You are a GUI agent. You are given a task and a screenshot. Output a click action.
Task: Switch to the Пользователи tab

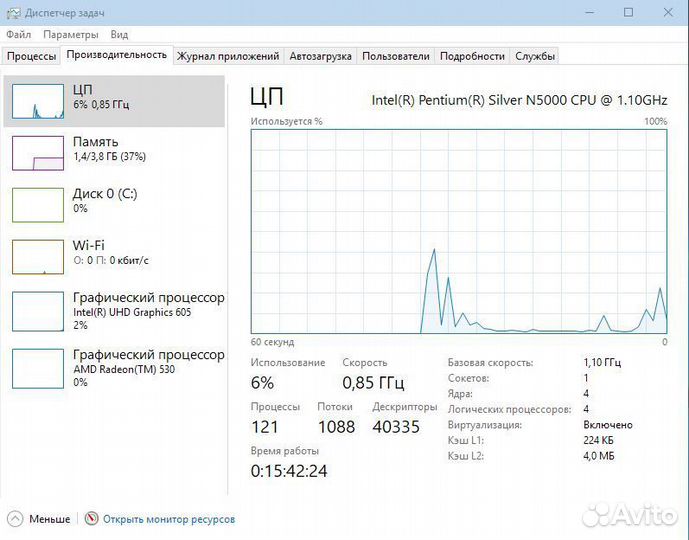coord(395,56)
